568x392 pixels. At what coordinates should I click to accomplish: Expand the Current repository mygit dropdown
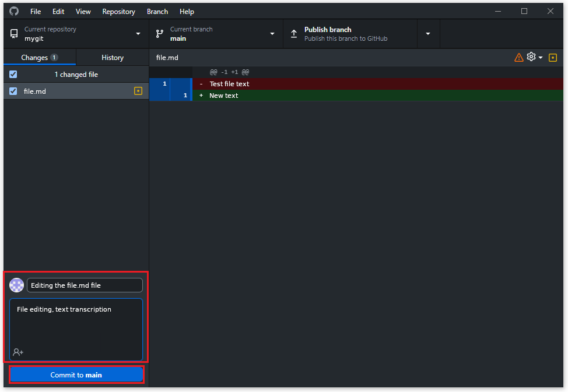coord(76,34)
